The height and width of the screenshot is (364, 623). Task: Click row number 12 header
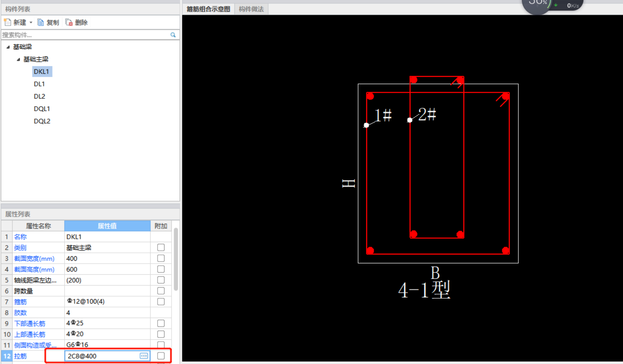pyautogui.click(x=7, y=356)
